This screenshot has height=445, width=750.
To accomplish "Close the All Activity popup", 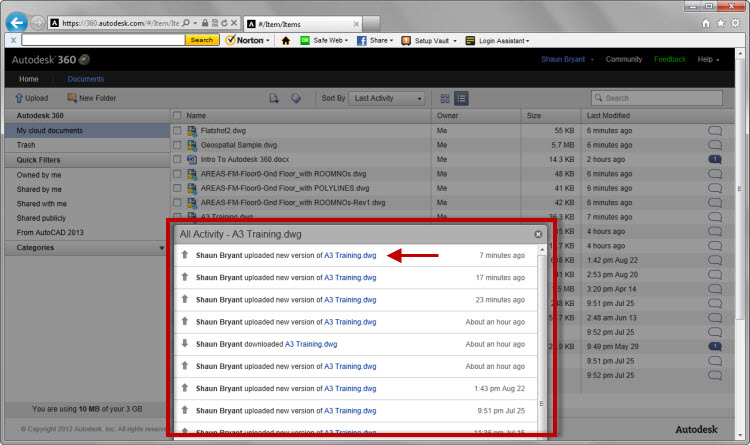I will pos(538,234).
